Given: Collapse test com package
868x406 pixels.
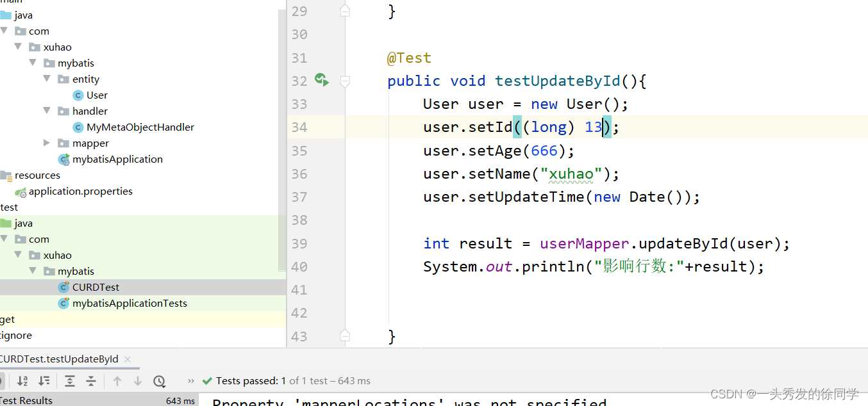Looking at the screenshot, I should point(4,239).
